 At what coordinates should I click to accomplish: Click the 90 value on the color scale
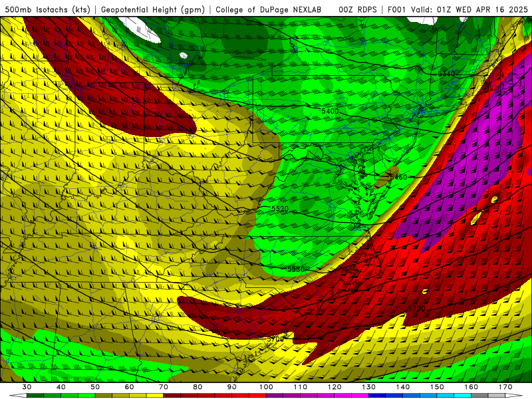click(231, 387)
